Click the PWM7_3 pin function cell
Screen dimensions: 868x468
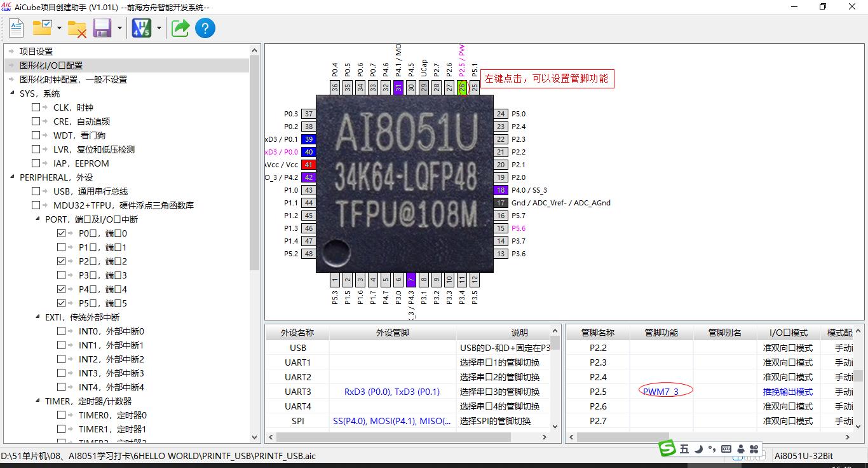[661, 392]
